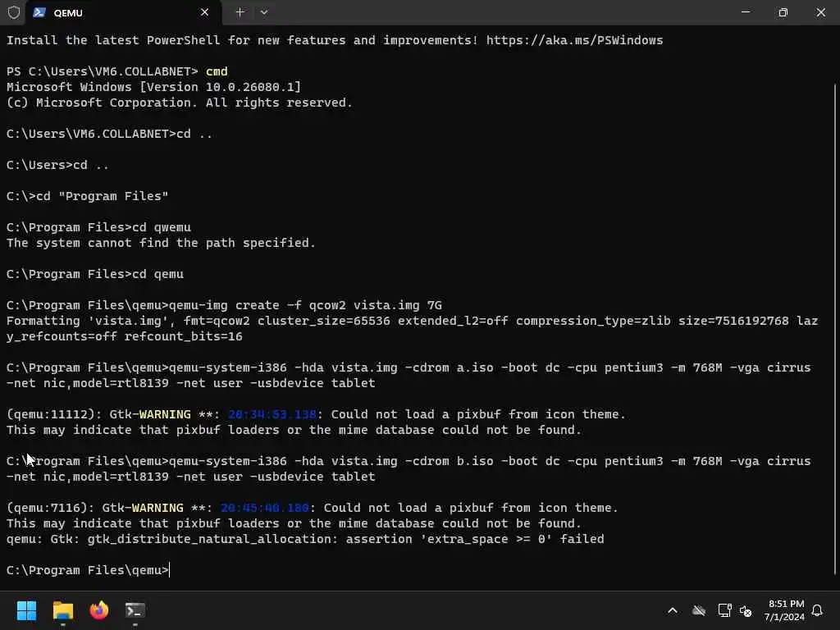
Task: Open the Windows Start menu
Action: click(26, 610)
